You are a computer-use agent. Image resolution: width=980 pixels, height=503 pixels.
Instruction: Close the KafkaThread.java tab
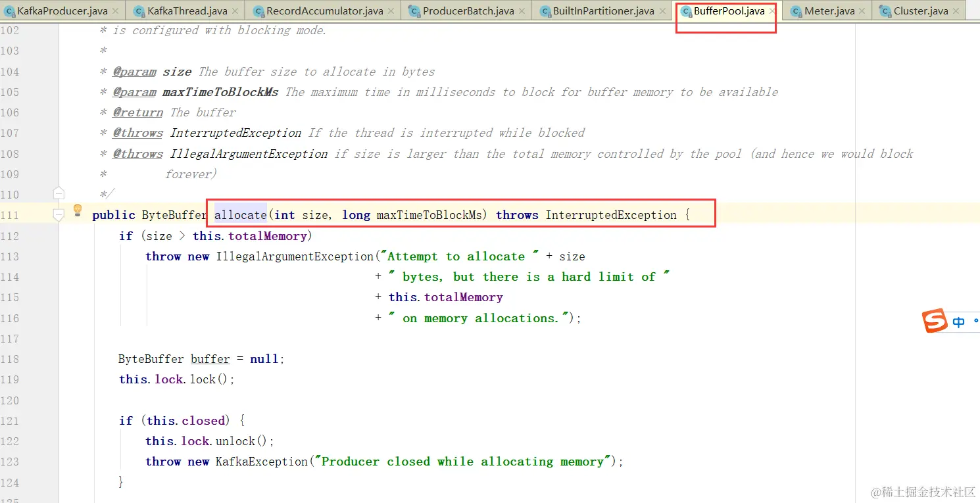click(235, 11)
